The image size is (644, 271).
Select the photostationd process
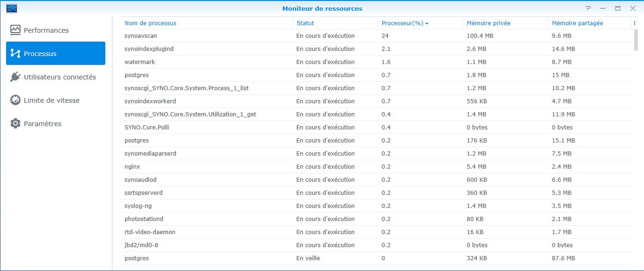click(x=377, y=219)
